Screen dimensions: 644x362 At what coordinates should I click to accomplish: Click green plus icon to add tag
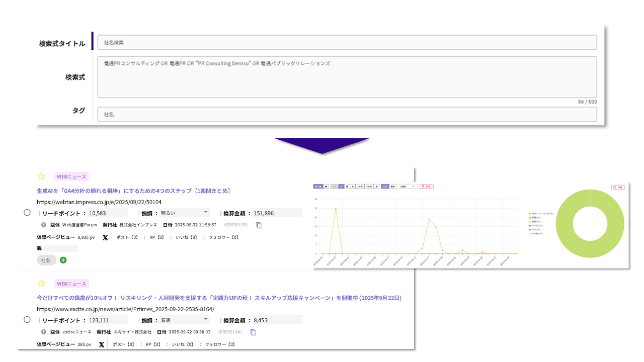(63, 260)
